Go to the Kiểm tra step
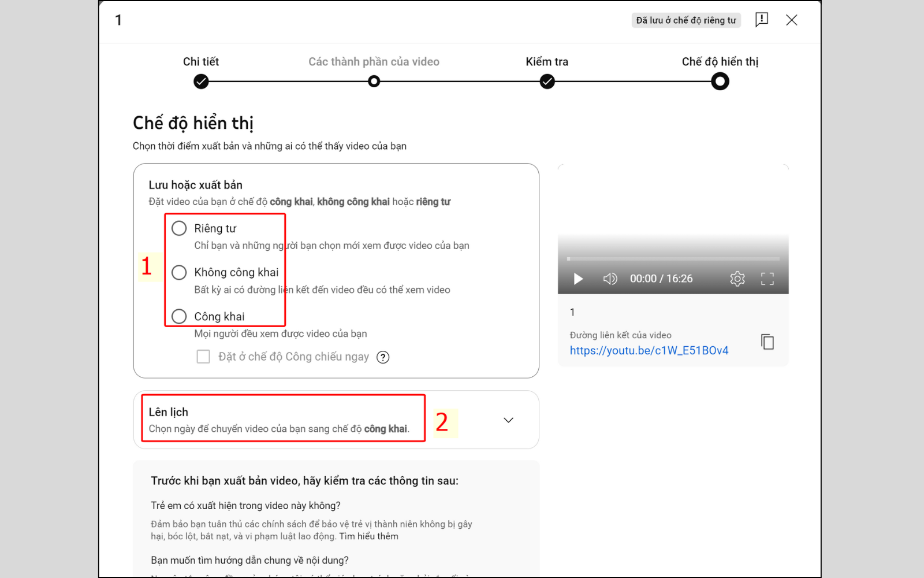Image resolution: width=924 pixels, height=578 pixels. tap(547, 82)
